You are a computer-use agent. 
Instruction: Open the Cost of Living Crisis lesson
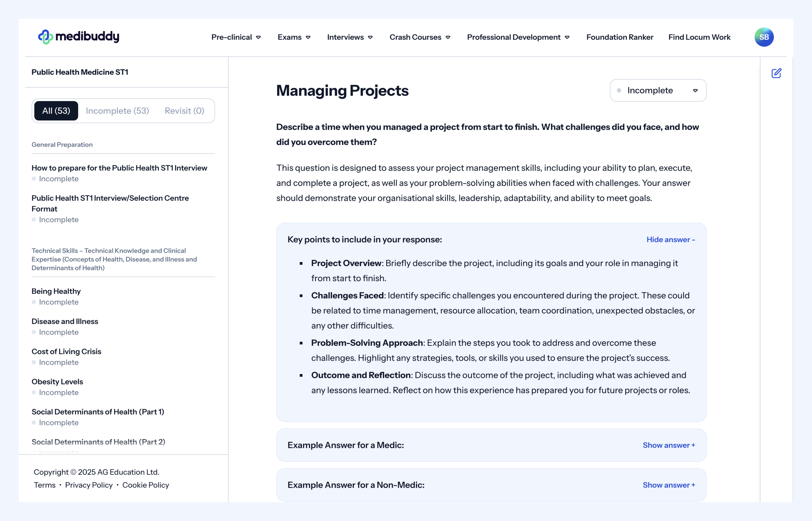[66, 351]
